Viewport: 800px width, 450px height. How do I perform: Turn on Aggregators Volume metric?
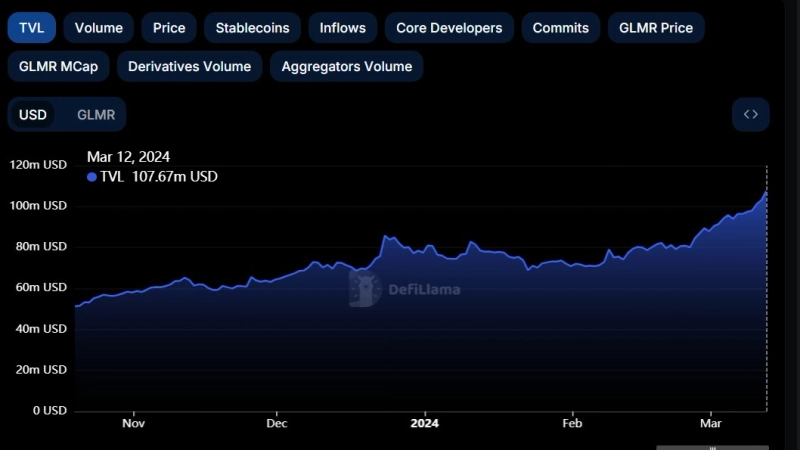pyautogui.click(x=347, y=67)
